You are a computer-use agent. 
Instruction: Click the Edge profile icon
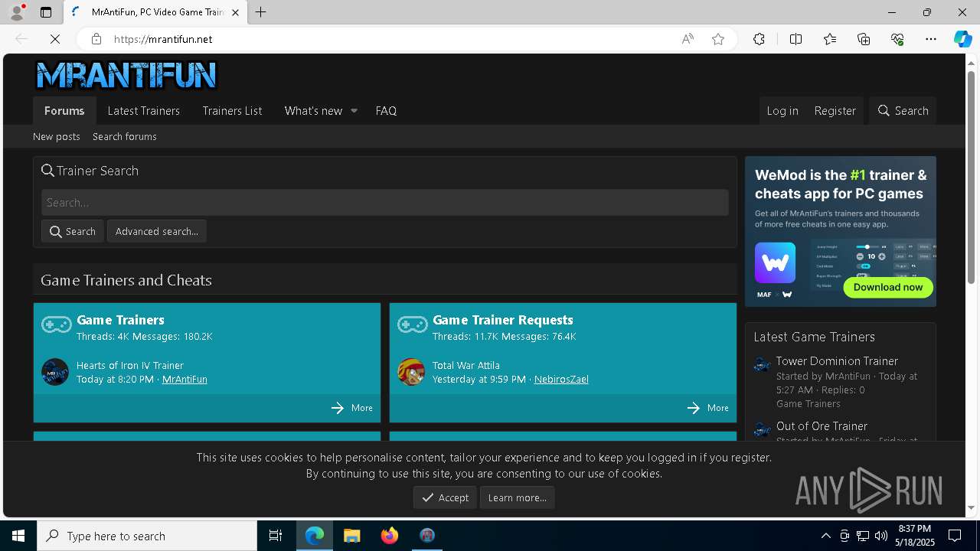pos(17,12)
